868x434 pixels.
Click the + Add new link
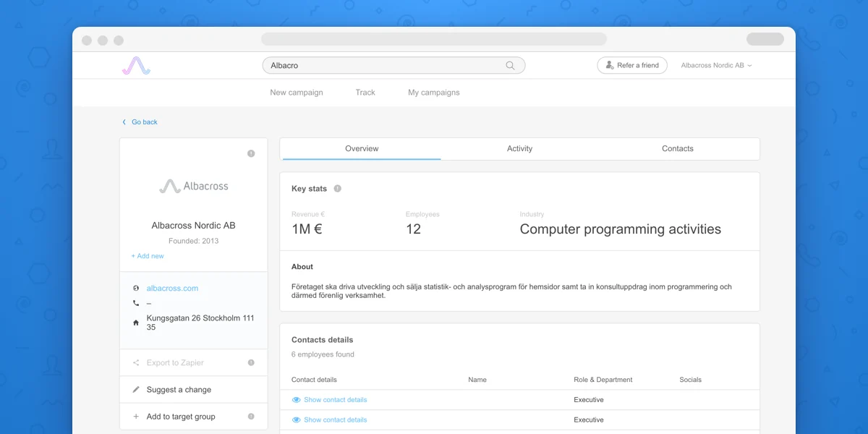coord(148,256)
